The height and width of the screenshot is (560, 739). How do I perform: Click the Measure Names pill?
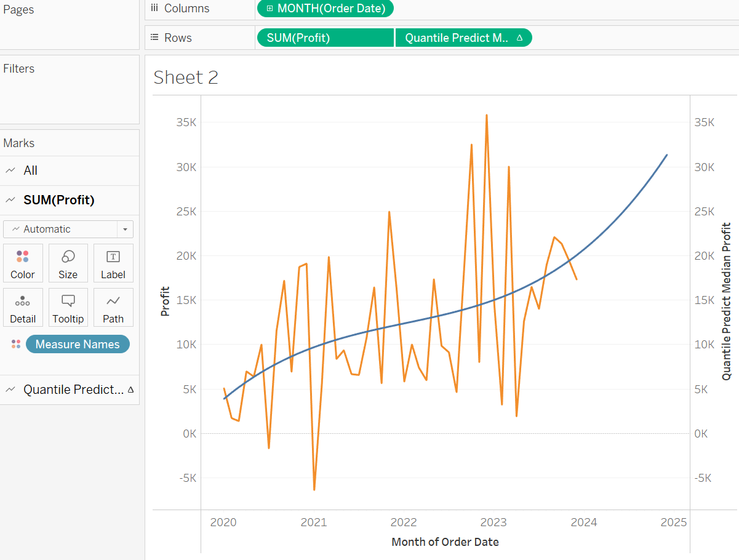click(78, 344)
